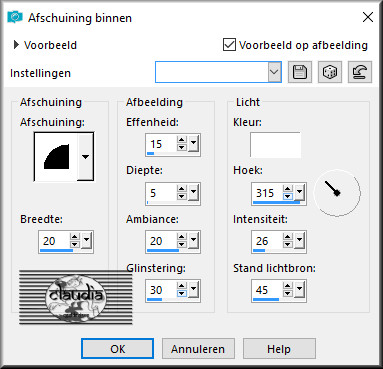Click the Ambiance value field
This screenshot has height=369, width=383.
tap(161, 241)
